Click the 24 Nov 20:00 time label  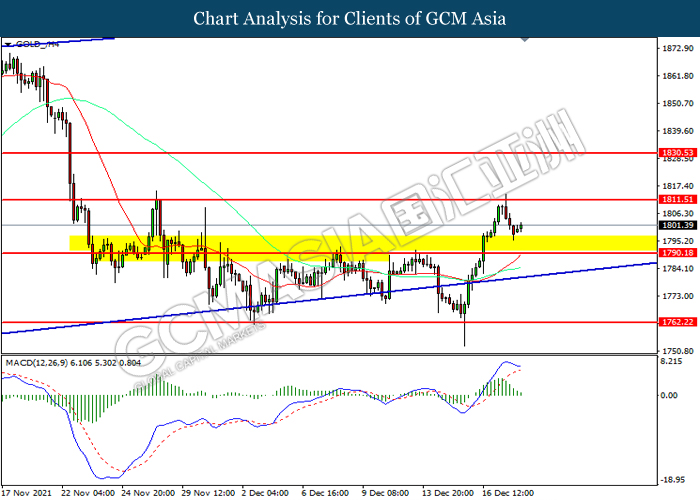(148, 493)
